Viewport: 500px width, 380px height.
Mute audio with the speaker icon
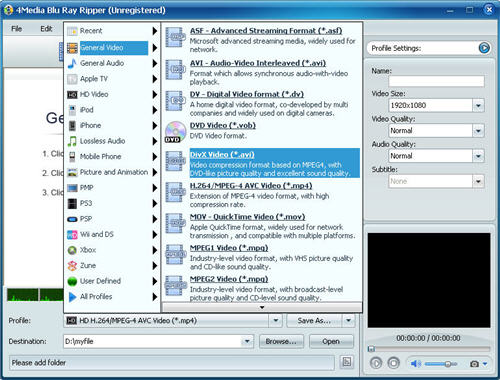(x=416, y=363)
